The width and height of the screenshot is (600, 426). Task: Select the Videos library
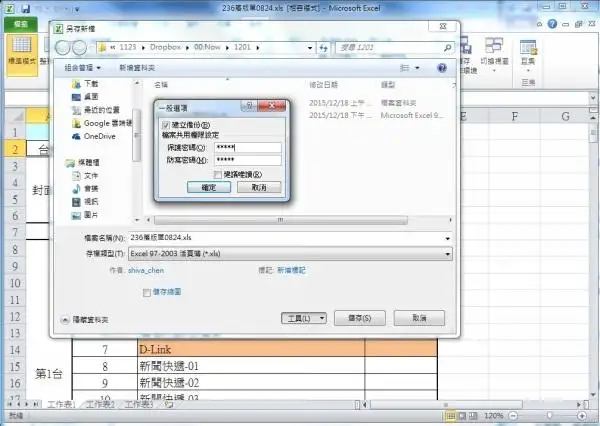click(x=85, y=202)
